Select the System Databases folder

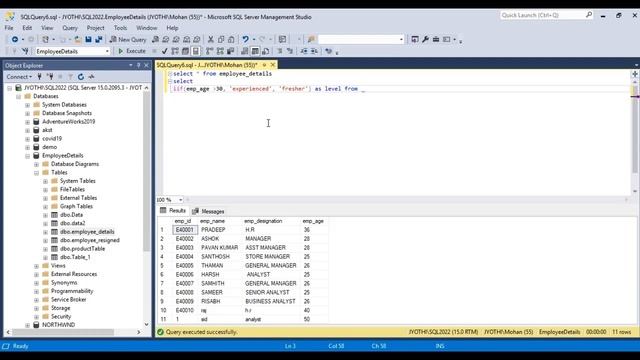pyautogui.click(x=64, y=105)
